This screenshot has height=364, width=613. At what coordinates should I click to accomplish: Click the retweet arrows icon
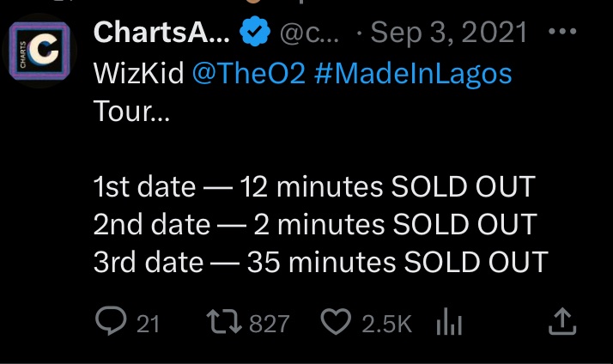224,321
